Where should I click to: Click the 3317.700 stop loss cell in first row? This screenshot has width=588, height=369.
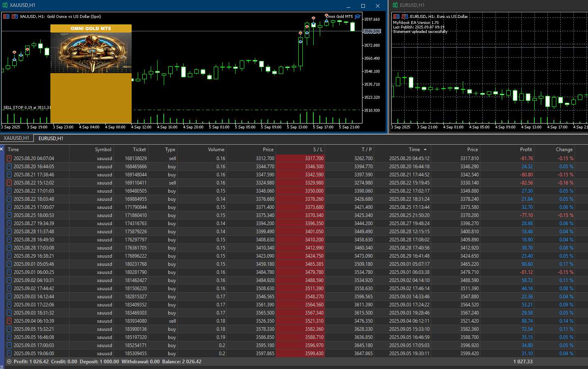pyautogui.click(x=300, y=158)
